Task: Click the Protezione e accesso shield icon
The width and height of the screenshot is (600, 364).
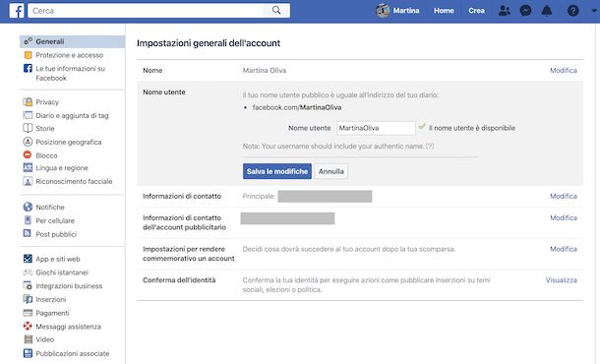Action: click(x=28, y=55)
